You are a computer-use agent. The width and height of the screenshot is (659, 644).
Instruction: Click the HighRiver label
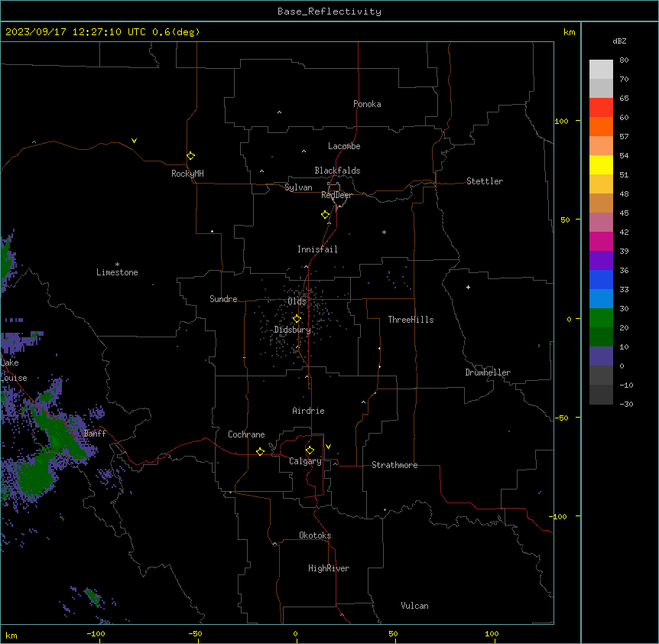(x=329, y=568)
